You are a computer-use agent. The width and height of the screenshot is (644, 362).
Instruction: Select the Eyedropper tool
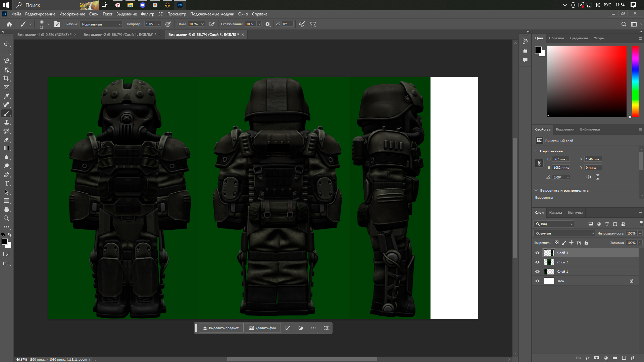(6, 96)
